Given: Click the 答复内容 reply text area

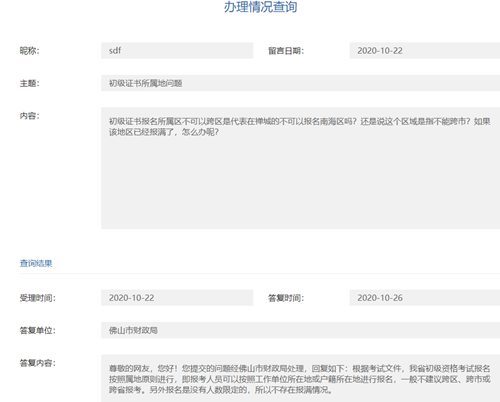Looking at the screenshot, I should [x=300, y=378].
